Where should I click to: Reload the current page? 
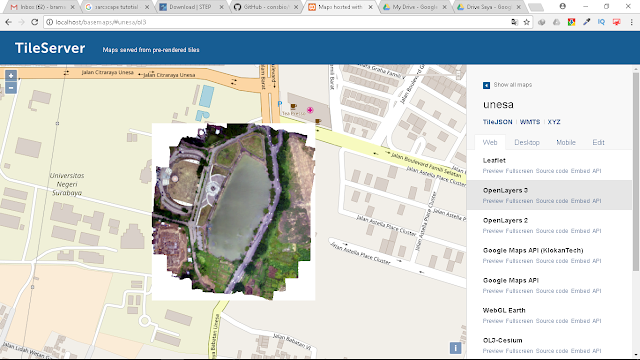click(x=35, y=22)
